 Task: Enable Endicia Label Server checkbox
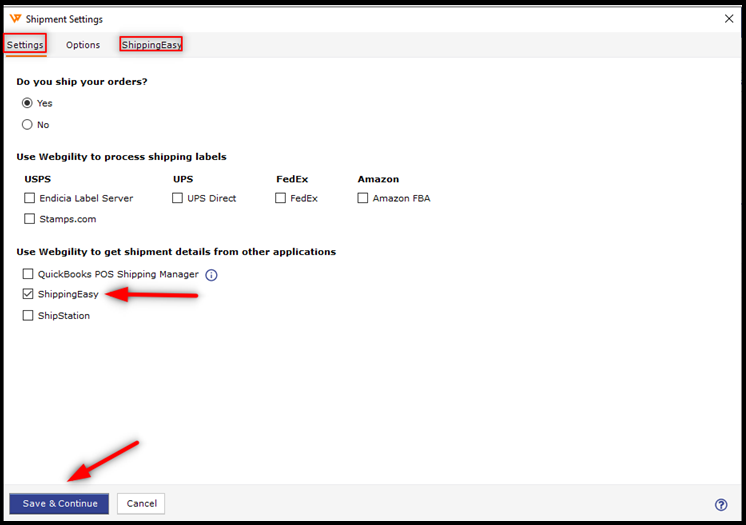(x=30, y=198)
